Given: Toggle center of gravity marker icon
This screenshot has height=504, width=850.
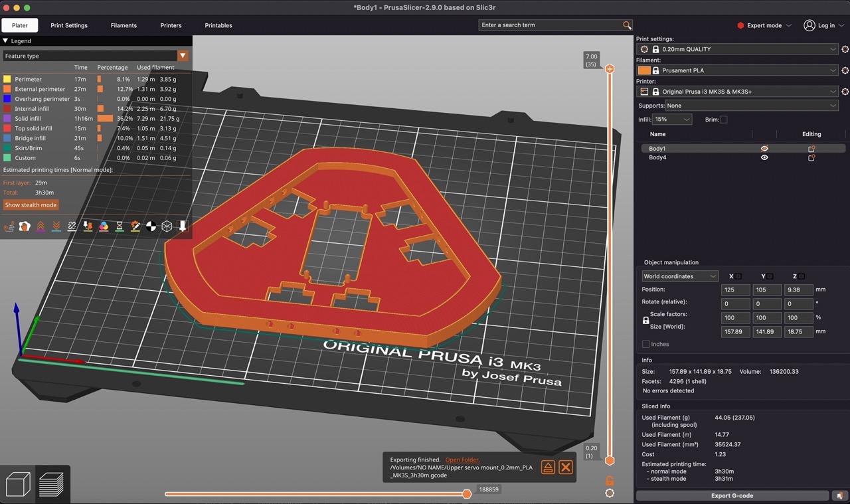Looking at the screenshot, I should (151, 226).
